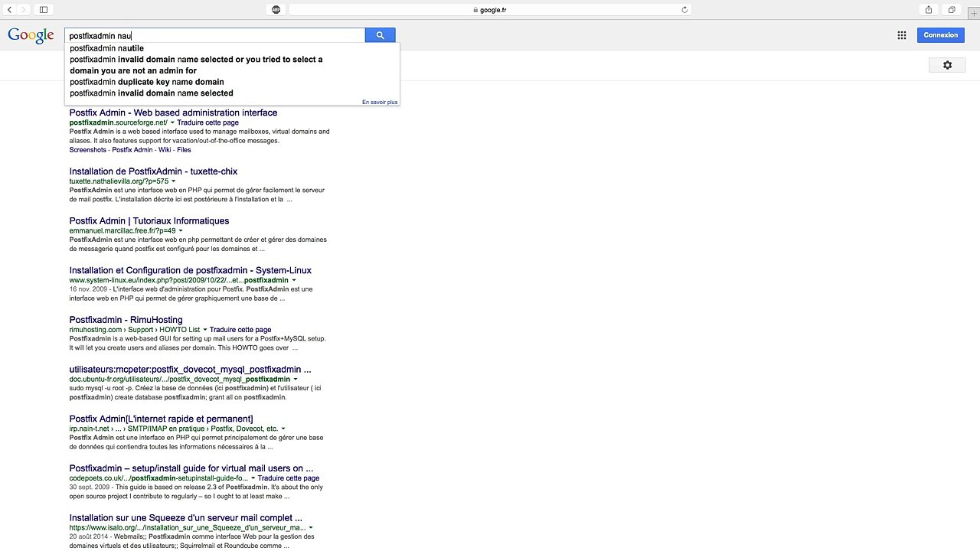Select suggestion invalid domain name selected or you tried
The height and width of the screenshot is (551, 980).
pyautogui.click(x=232, y=65)
